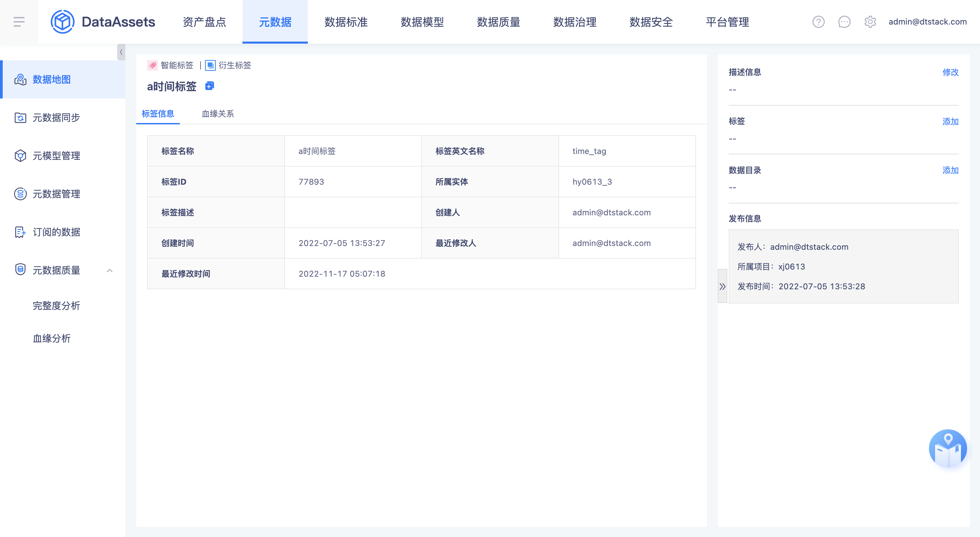Click the blue 衍生标签 icon
Screen dimensions: 980x537
tap(210, 65)
